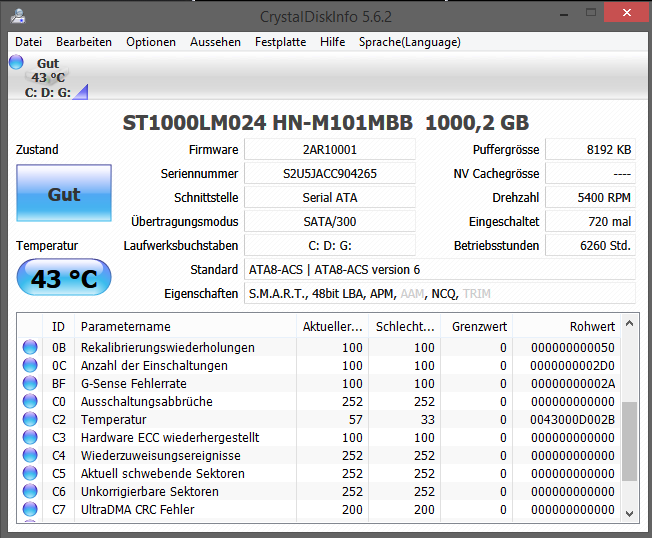Click raw value 0000000002D0
Image resolution: width=652 pixels, height=538 pixels.
[572, 365]
